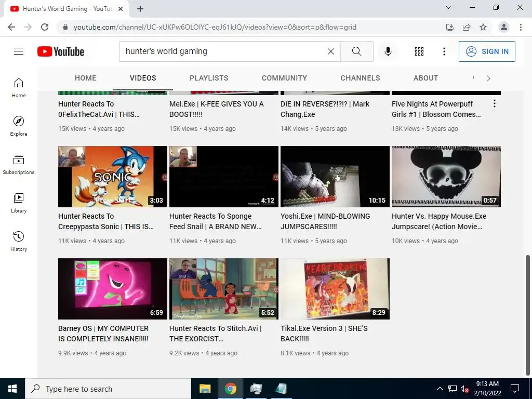
Task: Open Yoshi.Exe MIND-BLOWING JUMPSCARES title
Action: (x=325, y=221)
